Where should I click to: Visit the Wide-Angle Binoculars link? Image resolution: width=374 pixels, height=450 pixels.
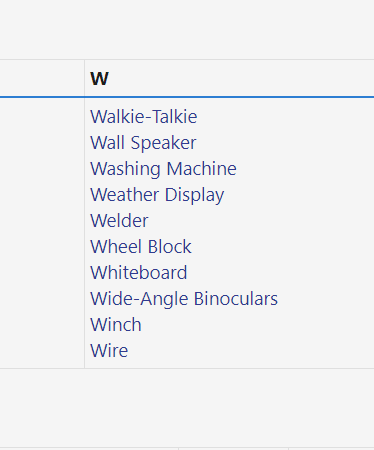click(x=184, y=299)
